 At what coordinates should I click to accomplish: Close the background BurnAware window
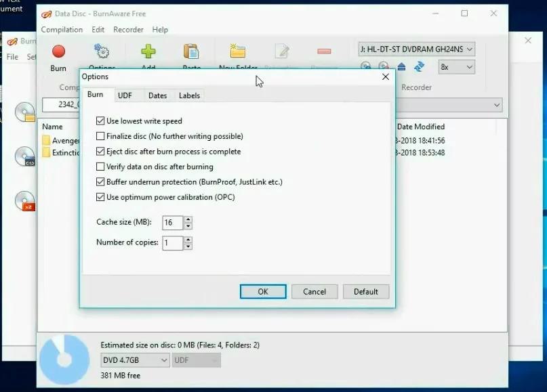pos(528,41)
